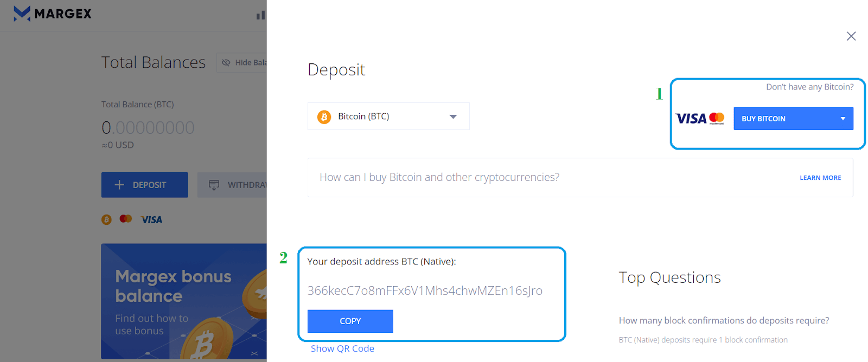Click the bar chart icon in header
The image size is (868, 362).
(261, 15)
